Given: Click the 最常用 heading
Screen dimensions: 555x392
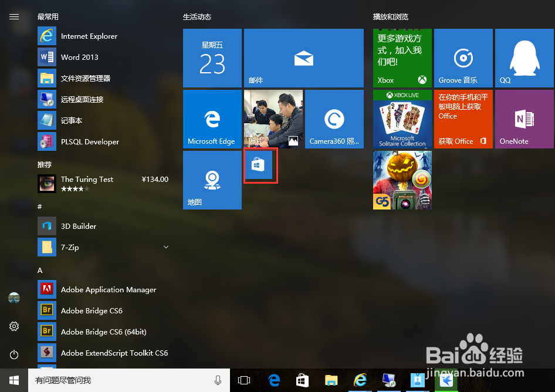Looking at the screenshot, I should pyautogui.click(x=48, y=16).
